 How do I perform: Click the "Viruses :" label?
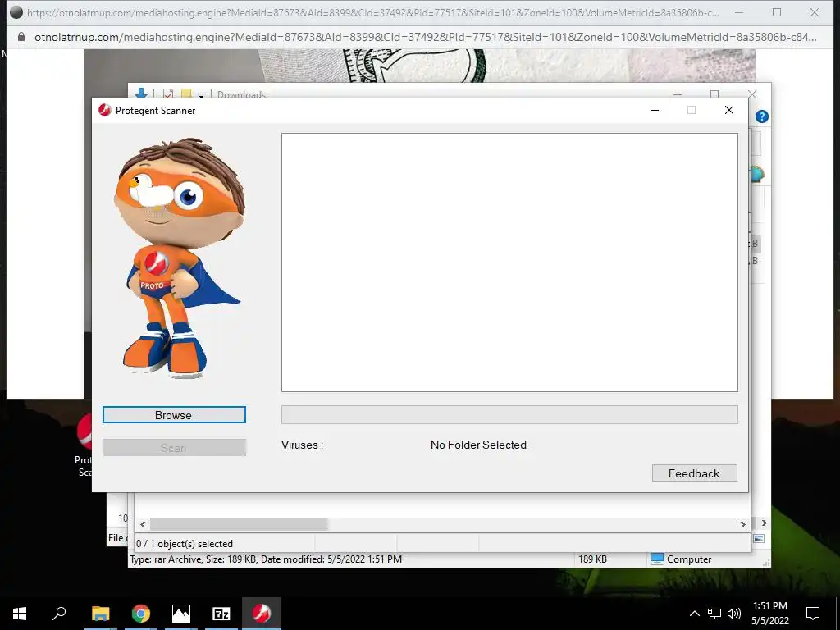[x=302, y=445]
